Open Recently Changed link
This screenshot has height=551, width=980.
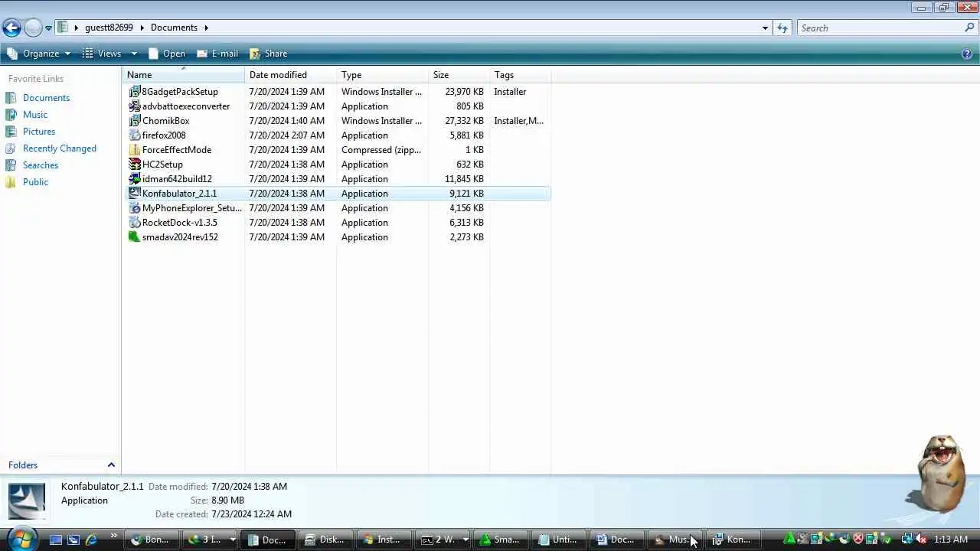click(60, 148)
